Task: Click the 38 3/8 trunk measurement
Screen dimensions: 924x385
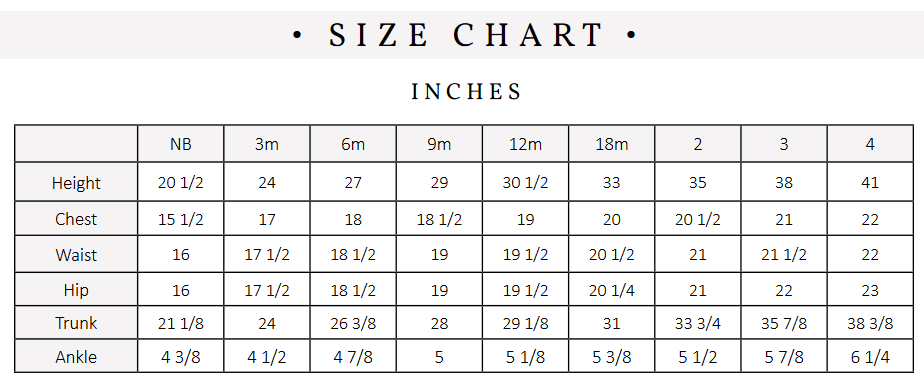Action: (x=870, y=323)
